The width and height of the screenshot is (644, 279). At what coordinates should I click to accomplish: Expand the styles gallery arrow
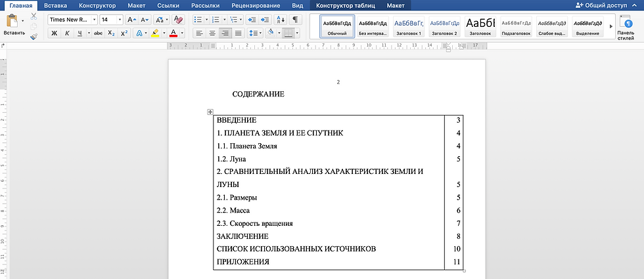tap(610, 26)
